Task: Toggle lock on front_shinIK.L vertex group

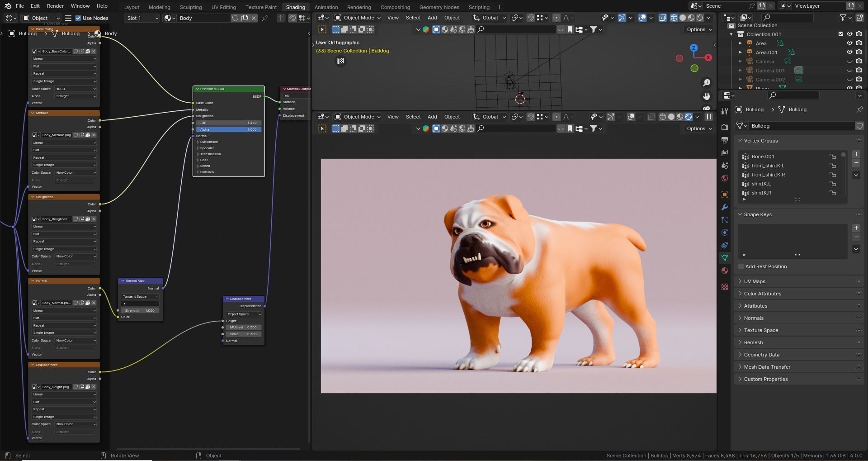Action: point(832,166)
